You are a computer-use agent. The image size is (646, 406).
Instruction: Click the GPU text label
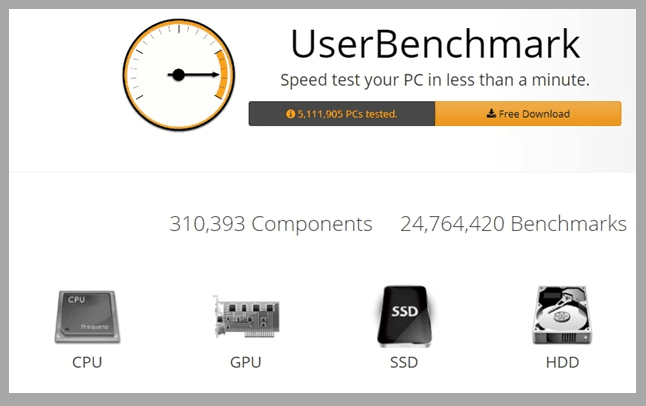click(245, 362)
